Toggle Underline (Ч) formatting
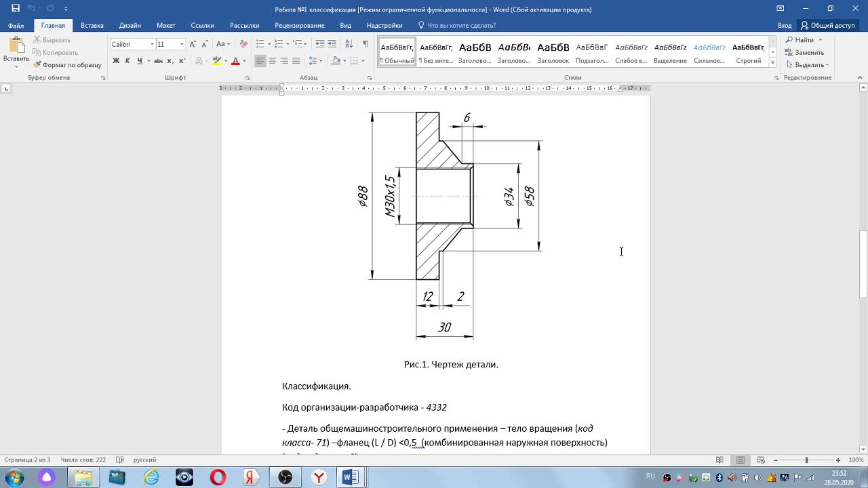The image size is (868, 488). (x=139, y=61)
